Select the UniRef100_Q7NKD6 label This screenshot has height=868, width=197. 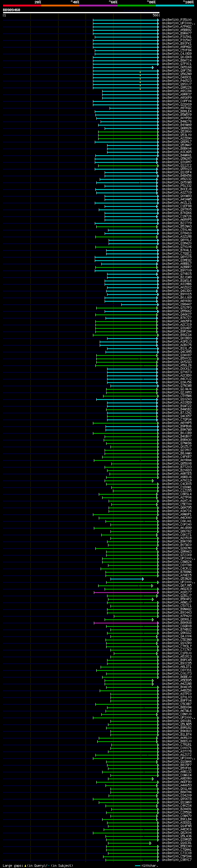pos(176,443)
